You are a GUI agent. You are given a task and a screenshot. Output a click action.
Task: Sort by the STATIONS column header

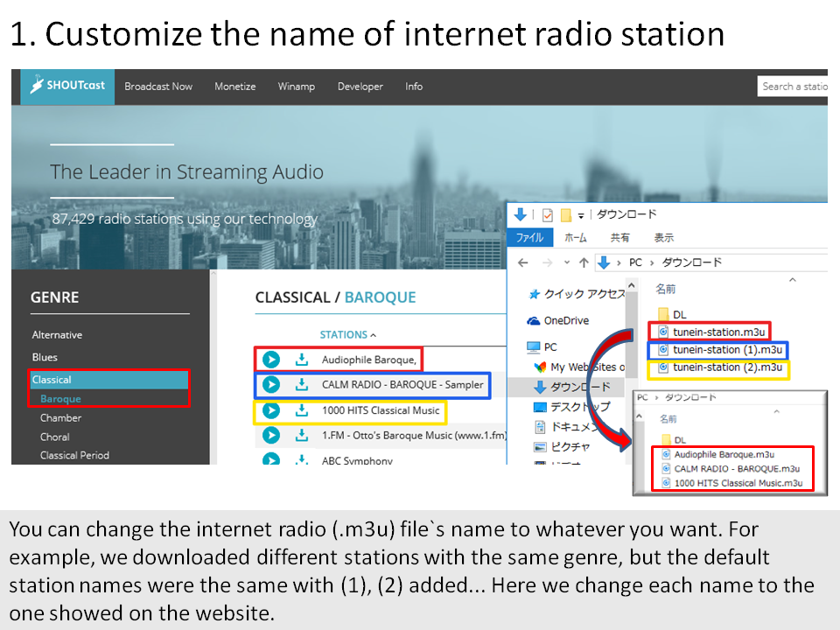[x=347, y=335]
